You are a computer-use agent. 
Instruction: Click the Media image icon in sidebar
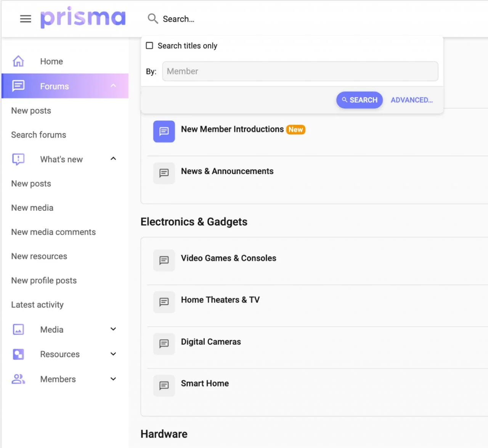coord(18,329)
